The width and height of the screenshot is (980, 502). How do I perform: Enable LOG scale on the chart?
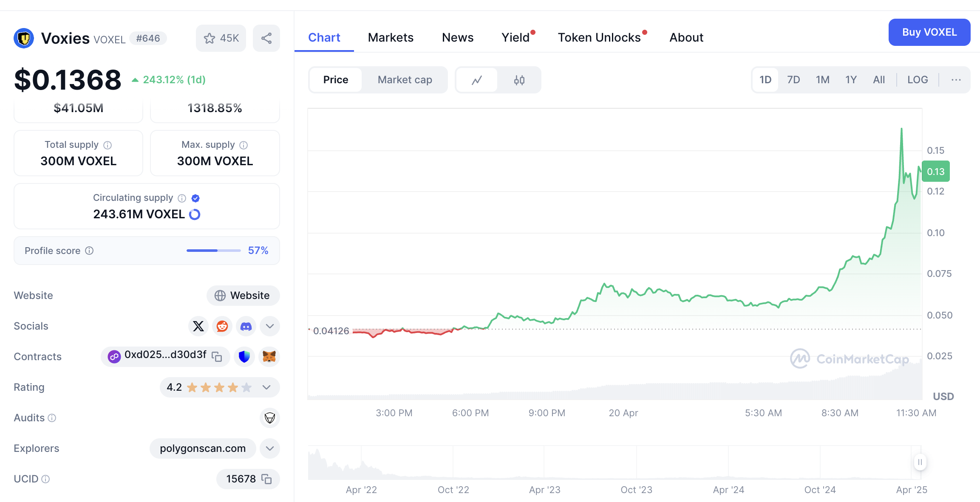(918, 79)
